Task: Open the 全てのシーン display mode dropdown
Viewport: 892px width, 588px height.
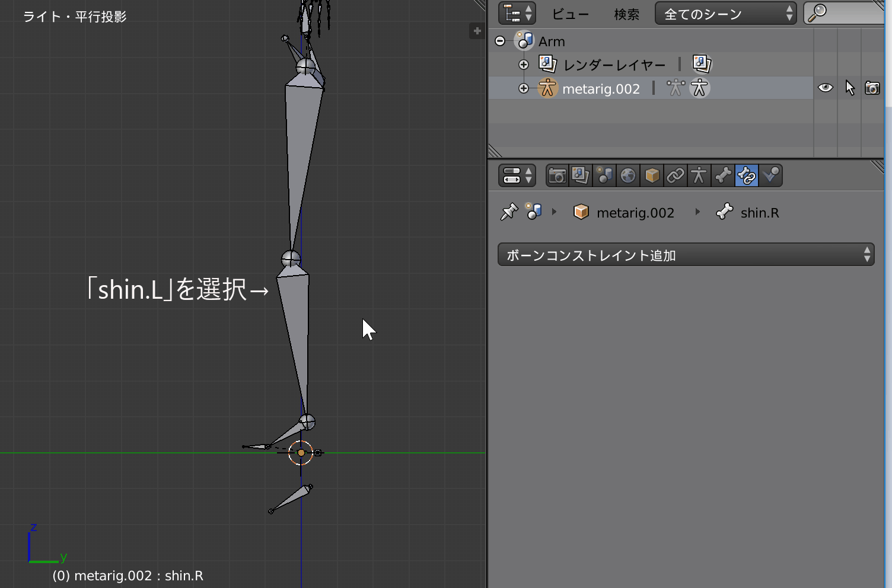Action: point(725,14)
